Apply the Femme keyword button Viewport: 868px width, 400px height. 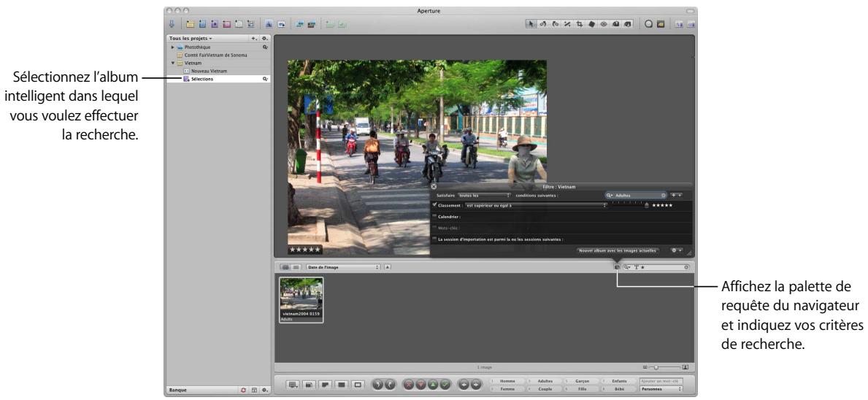(507, 389)
